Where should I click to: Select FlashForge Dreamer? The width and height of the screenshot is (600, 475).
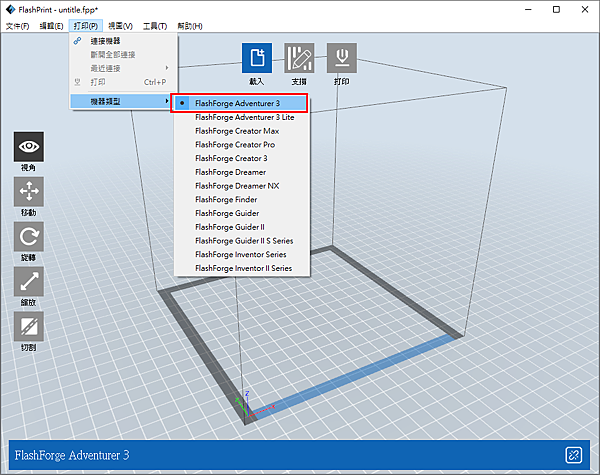pos(242,172)
